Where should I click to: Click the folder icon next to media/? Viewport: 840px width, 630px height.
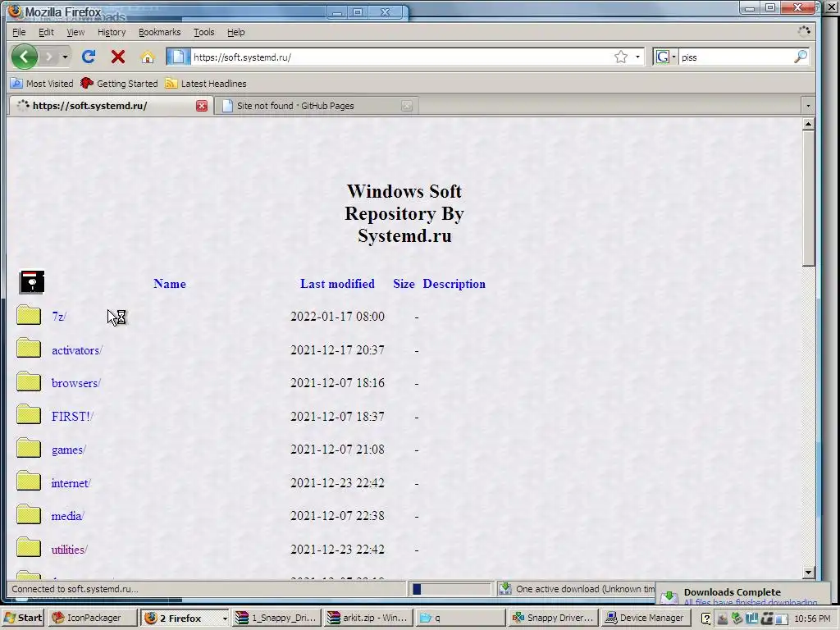pyautogui.click(x=29, y=514)
